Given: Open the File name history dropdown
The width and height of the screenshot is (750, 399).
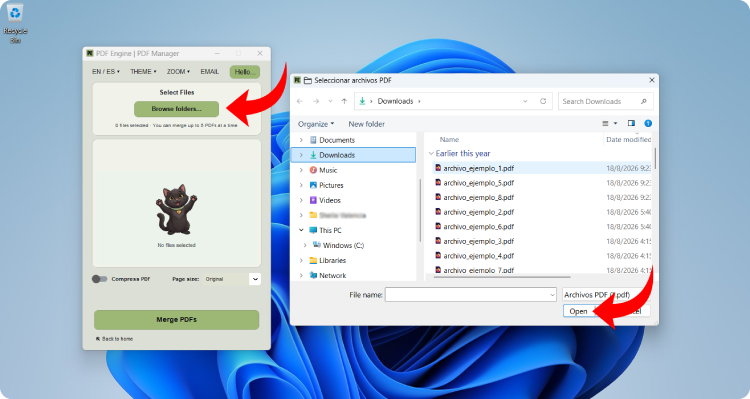Looking at the screenshot, I should pos(552,295).
